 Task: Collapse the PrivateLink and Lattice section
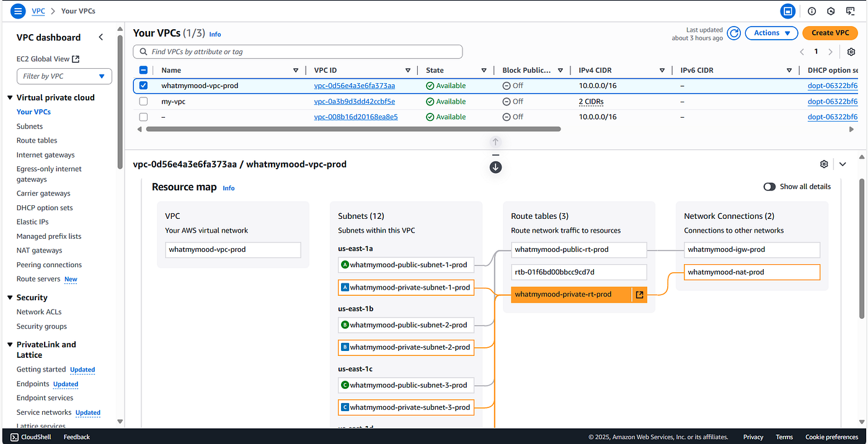[10, 345]
